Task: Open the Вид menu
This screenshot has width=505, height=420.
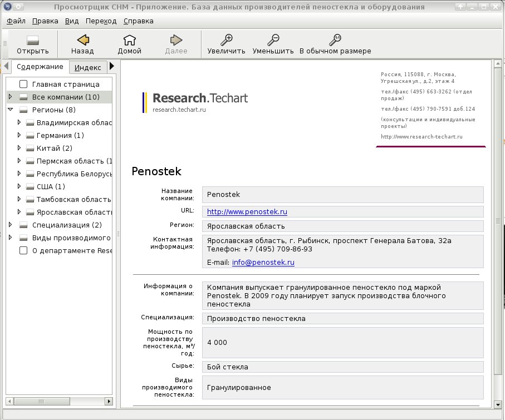Action: (72, 21)
